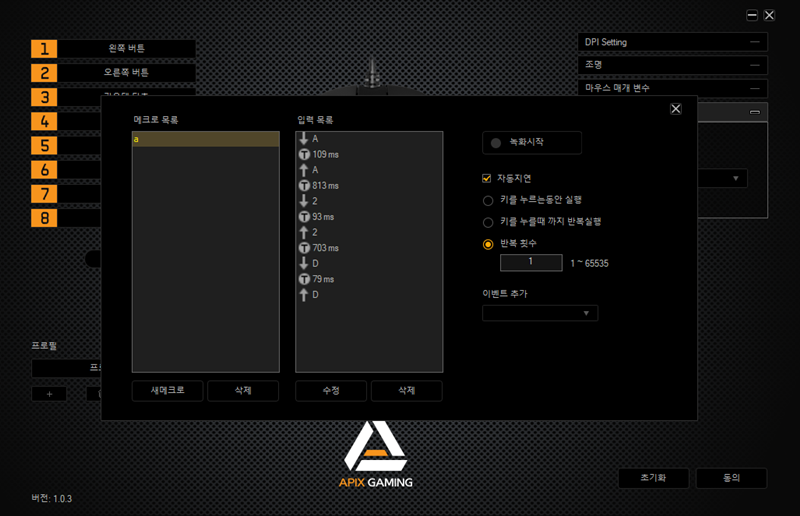Open the 왼쪽 버튼 assignment item
The image size is (800, 516).
tap(126, 49)
